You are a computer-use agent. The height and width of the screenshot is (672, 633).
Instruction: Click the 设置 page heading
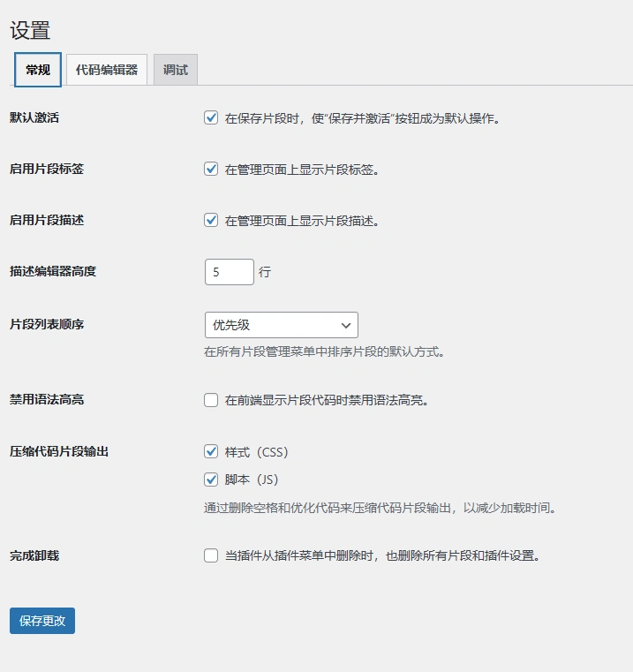[30, 30]
